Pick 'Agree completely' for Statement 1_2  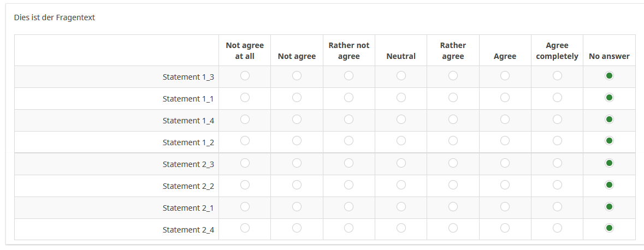pos(557,141)
